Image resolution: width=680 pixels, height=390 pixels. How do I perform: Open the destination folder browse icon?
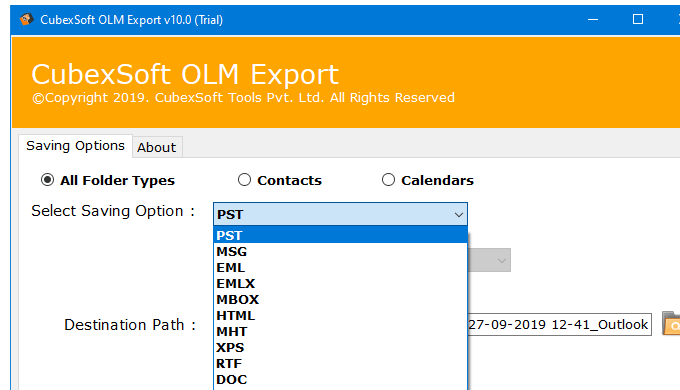pos(671,324)
